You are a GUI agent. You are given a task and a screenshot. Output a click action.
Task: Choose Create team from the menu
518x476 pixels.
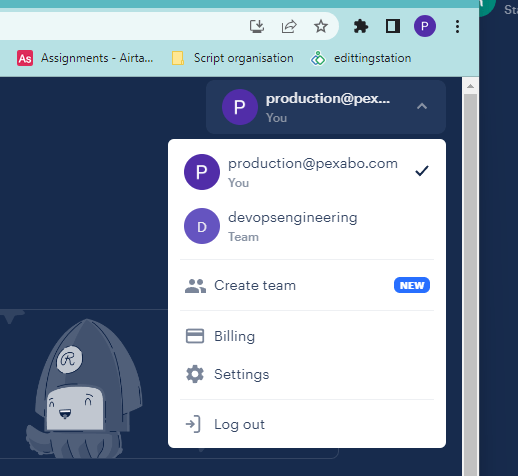(307, 285)
